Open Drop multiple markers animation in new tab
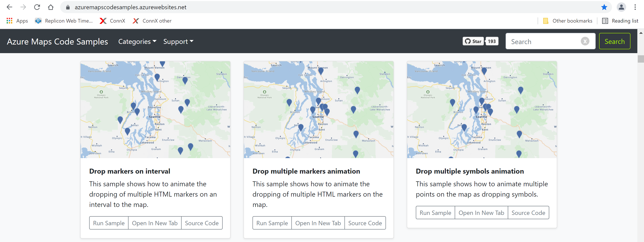This screenshot has width=644, height=242. [x=318, y=223]
